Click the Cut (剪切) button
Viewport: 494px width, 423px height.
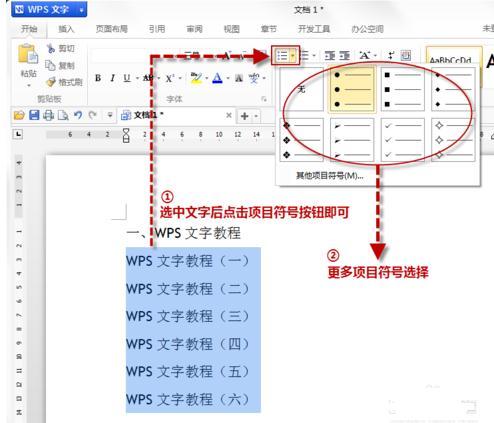coord(60,49)
